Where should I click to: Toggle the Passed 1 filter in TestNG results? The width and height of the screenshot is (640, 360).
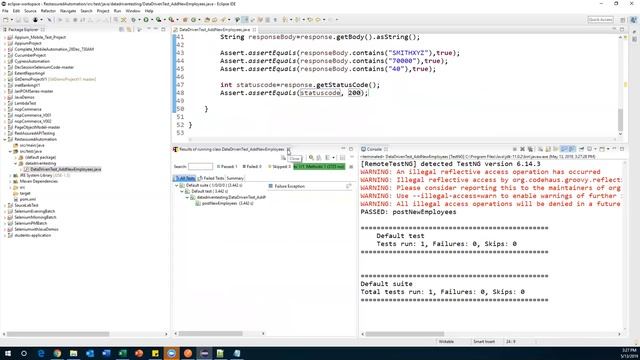(227, 167)
